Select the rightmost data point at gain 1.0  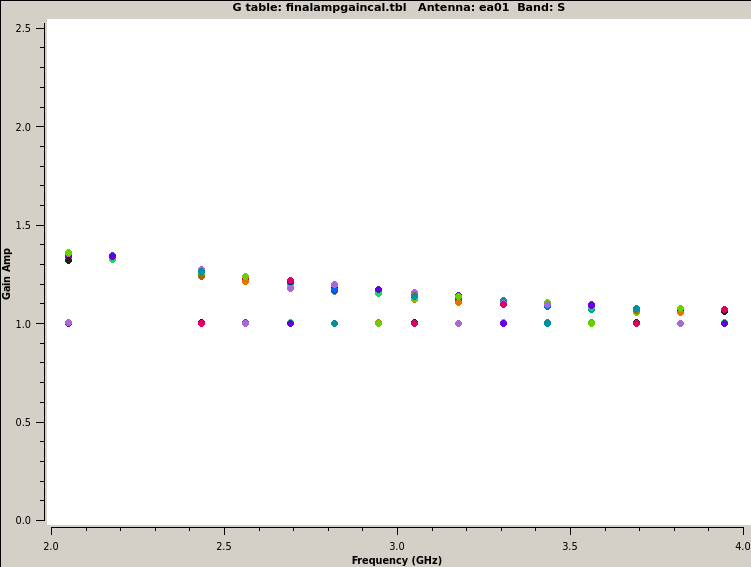[x=724, y=323]
